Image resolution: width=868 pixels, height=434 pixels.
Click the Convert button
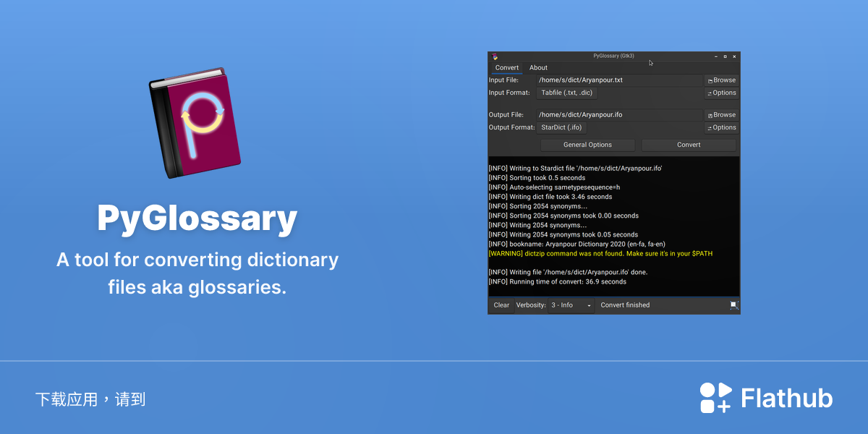point(689,145)
